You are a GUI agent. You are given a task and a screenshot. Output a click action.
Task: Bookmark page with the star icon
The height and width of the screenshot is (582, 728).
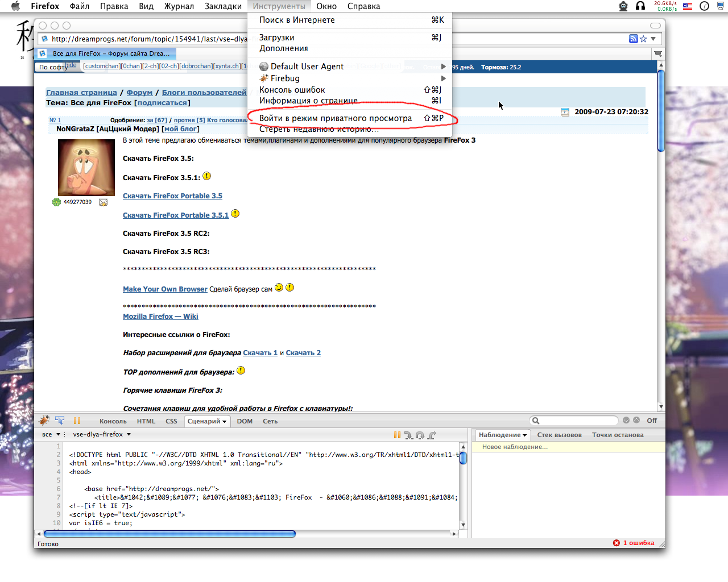pos(643,39)
